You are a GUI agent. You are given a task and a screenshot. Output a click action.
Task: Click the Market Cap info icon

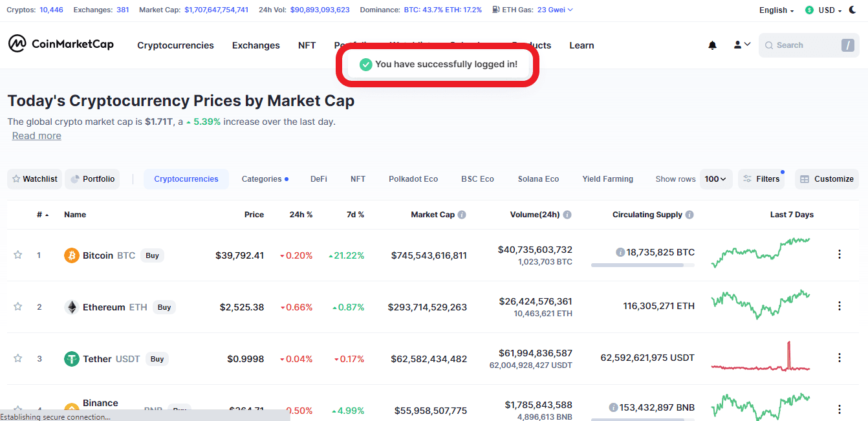pyautogui.click(x=462, y=215)
